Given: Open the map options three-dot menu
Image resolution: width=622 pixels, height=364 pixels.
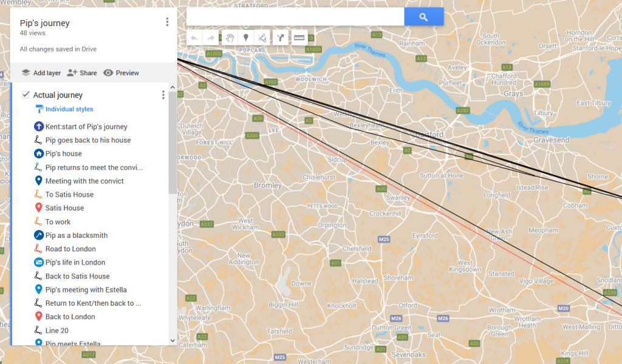Looking at the screenshot, I should [x=167, y=22].
